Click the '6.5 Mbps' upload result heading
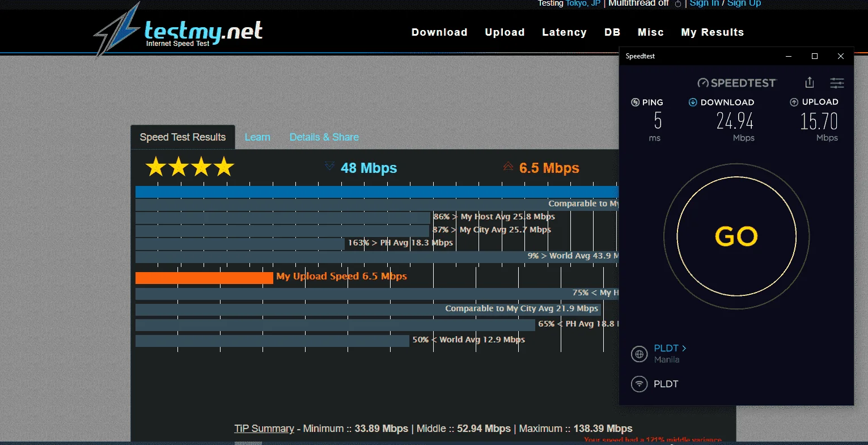The width and height of the screenshot is (868, 445). click(549, 168)
